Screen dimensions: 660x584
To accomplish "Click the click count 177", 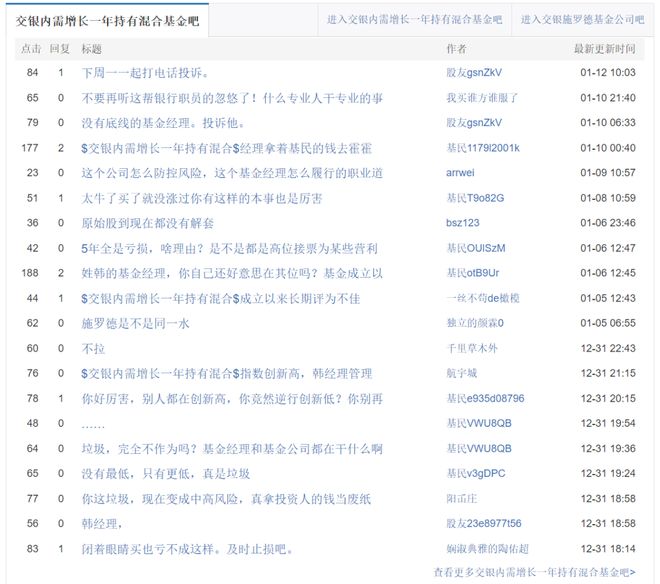I will (30, 148).
